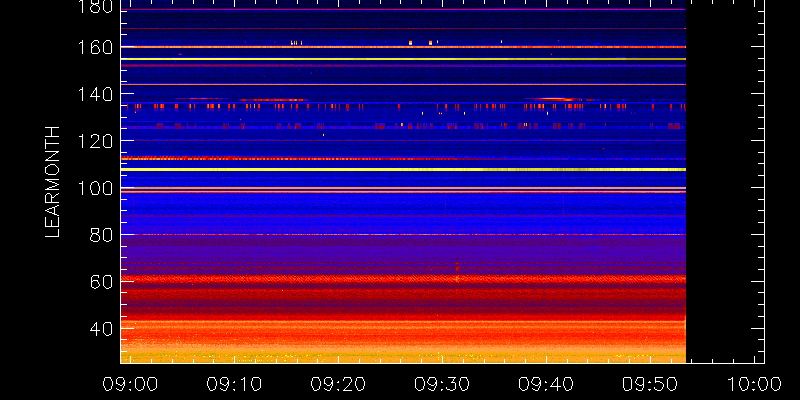Viewport: 800px width, 400px height.
Task: Click the 09:40 time axis label
Action: click(x=546, y=384)
